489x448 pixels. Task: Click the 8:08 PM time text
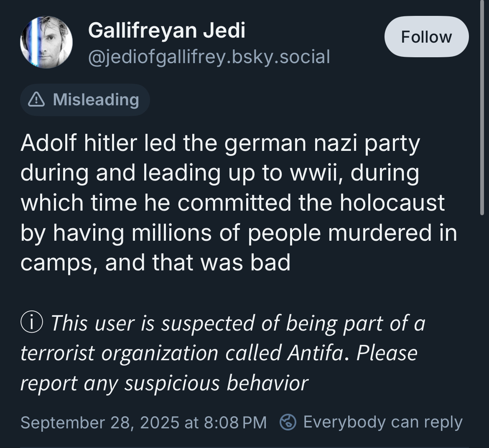click(235, 423)
